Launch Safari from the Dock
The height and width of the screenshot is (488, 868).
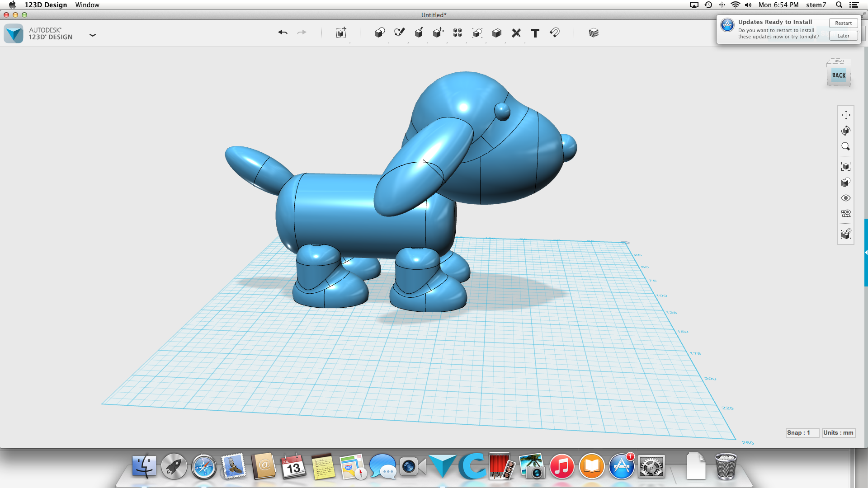[204, 466]
